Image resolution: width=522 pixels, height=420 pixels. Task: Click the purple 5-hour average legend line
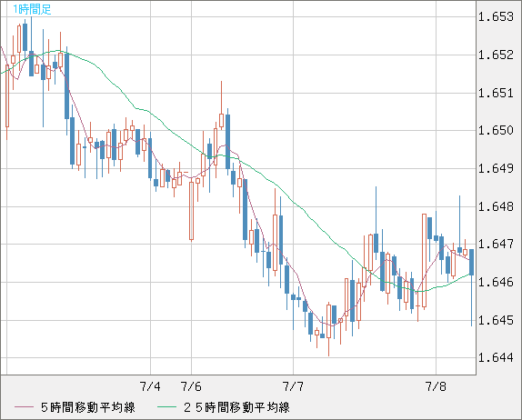tap(24, 407)
